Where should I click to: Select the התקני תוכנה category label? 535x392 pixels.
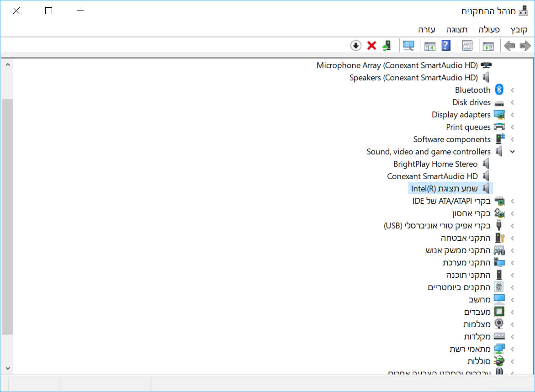(468, 275)
